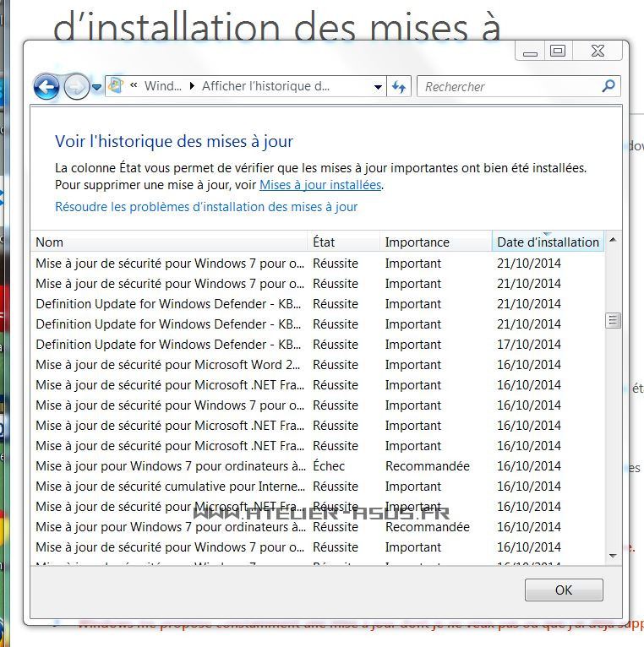Click the magnifier icon in the Rechercher box
The height and width of the screenshot is (647, 644).
[x=608, y=86]
